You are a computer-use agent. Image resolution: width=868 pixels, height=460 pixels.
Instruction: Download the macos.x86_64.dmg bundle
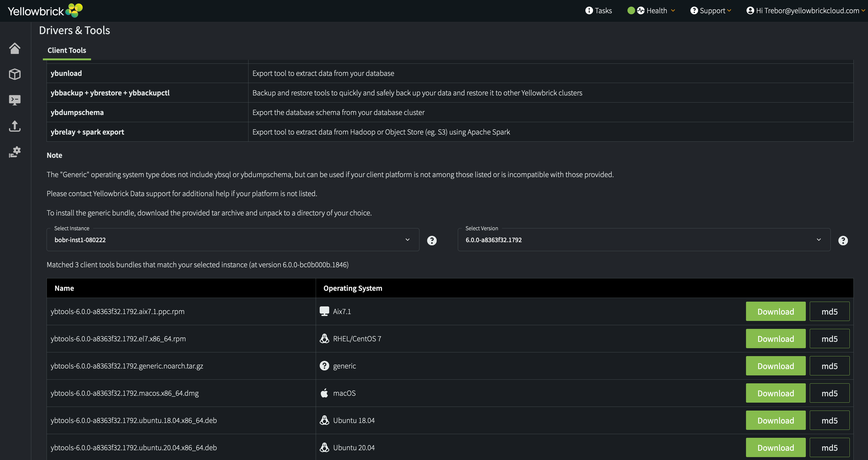pyautogui.click(x=776, y=393)
